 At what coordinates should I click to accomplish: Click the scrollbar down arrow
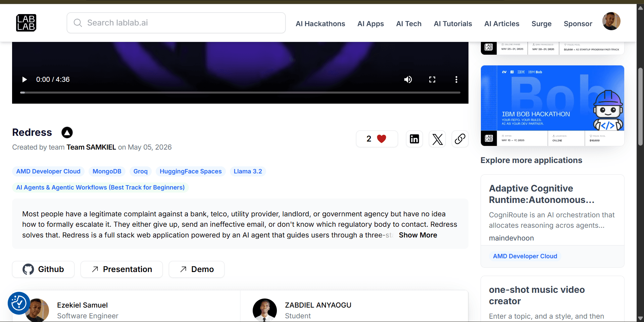640,318
